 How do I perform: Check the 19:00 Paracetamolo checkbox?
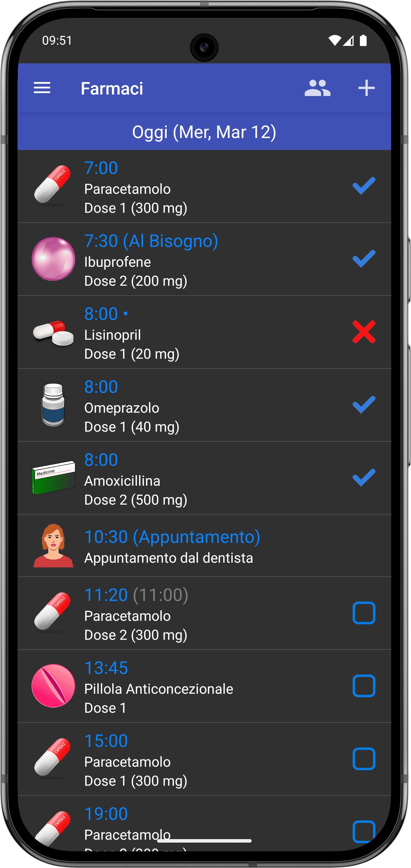[364, 831]
